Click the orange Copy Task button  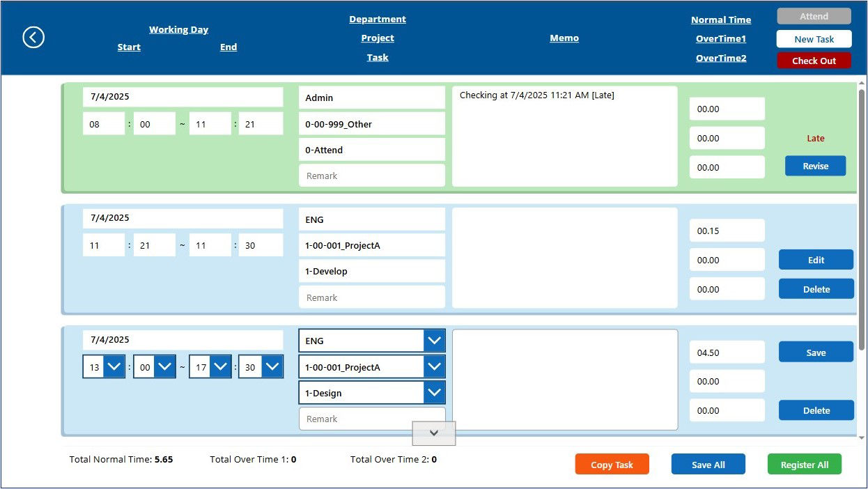pos(612,465)
